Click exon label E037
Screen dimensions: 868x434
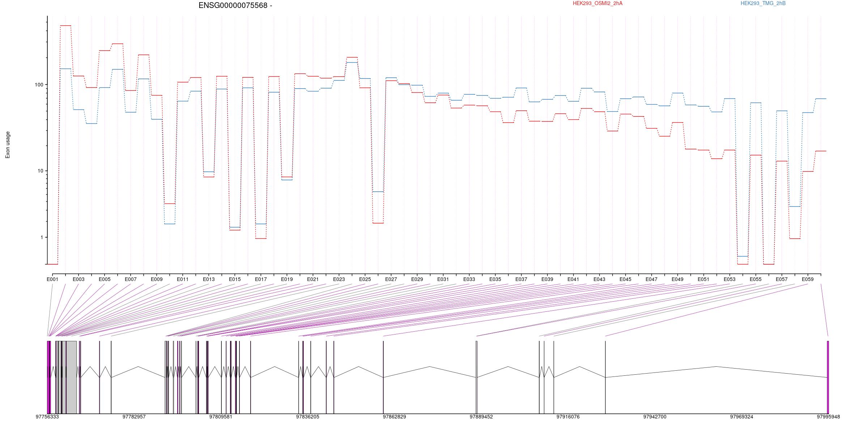pos(521,279)
